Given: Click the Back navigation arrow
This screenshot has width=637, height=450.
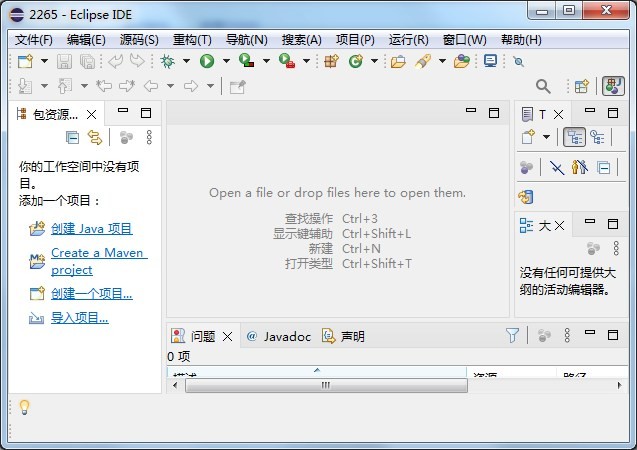Looking at the screenshot, I should 151,86.
